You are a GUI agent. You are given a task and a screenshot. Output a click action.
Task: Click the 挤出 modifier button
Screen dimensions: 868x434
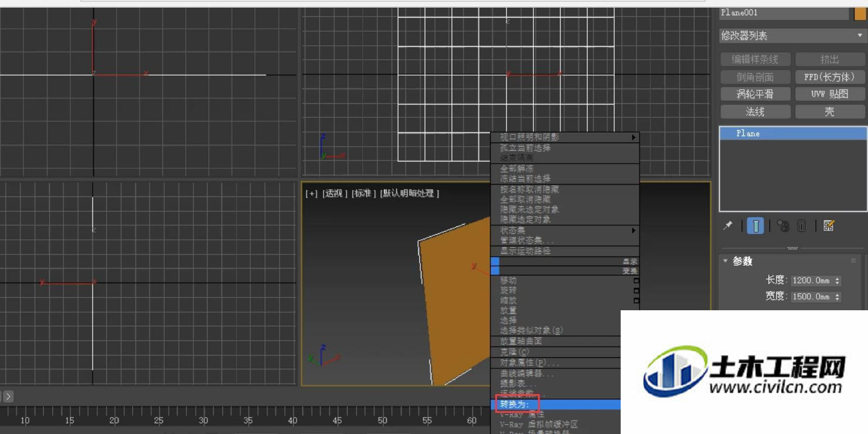point(830,60)
